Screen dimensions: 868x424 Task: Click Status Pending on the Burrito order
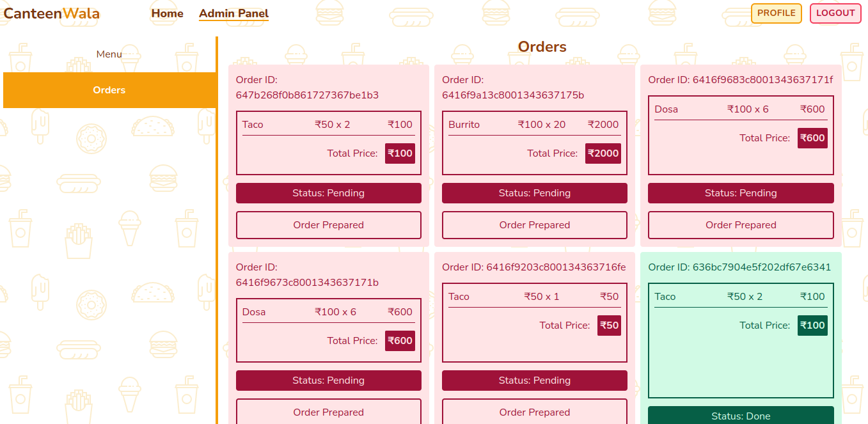[535, 192]
